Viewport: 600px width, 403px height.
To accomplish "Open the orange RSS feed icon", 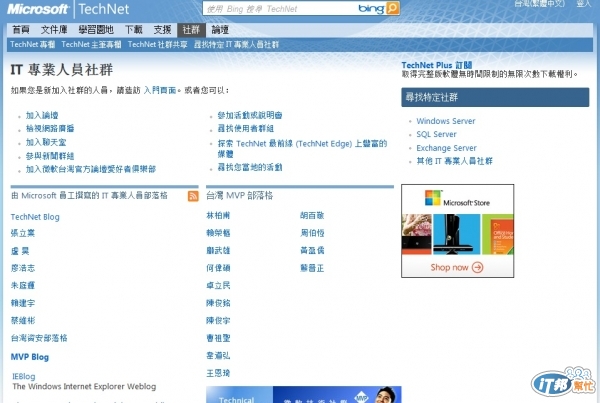I will [193, 196].
